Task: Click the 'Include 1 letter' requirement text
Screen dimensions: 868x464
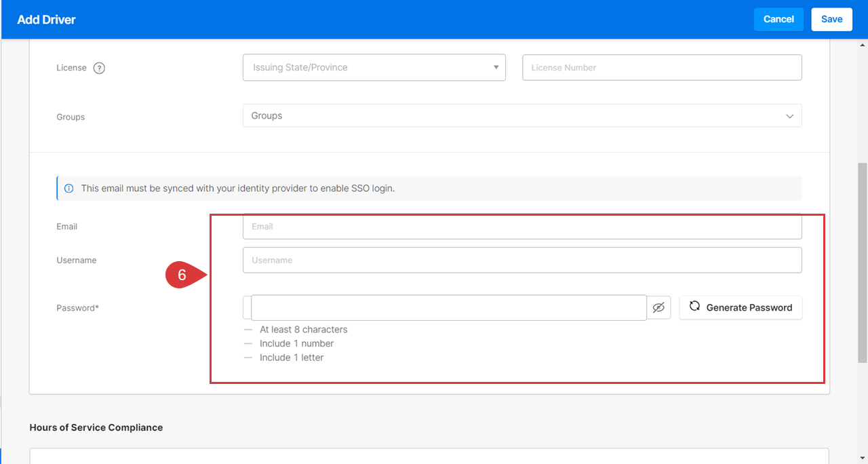Action: click(292, 357)
